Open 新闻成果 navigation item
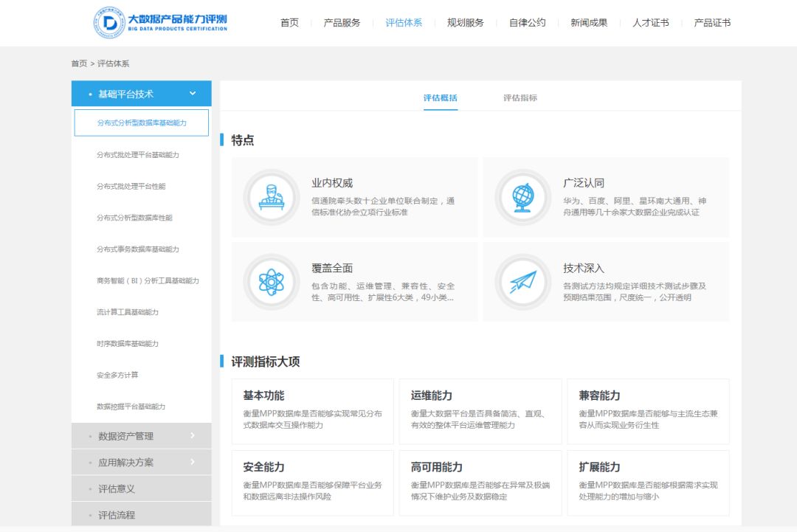Viewport: 797px width, 532px height. point(589,23)
